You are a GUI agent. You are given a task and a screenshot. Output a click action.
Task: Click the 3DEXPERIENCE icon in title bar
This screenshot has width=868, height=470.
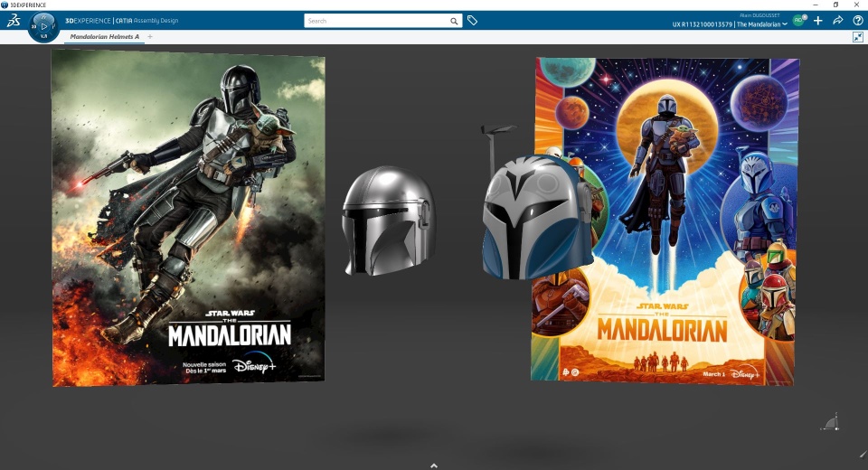(x=5, y=5)
